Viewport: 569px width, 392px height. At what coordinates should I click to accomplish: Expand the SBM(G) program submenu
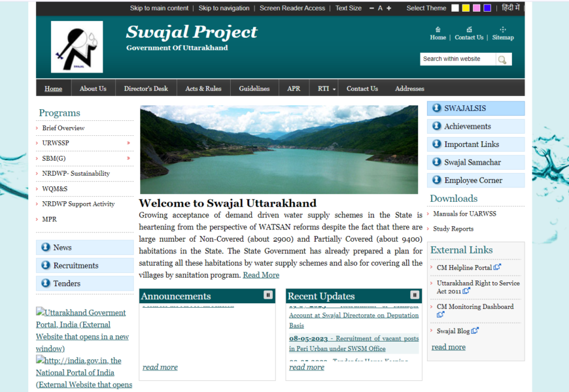(x=128, y=158)
